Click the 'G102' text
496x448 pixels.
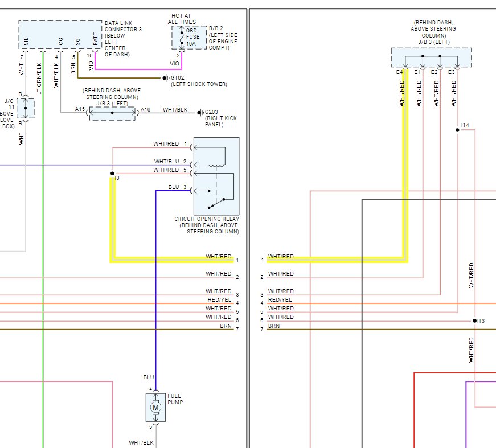click(178, 78)
